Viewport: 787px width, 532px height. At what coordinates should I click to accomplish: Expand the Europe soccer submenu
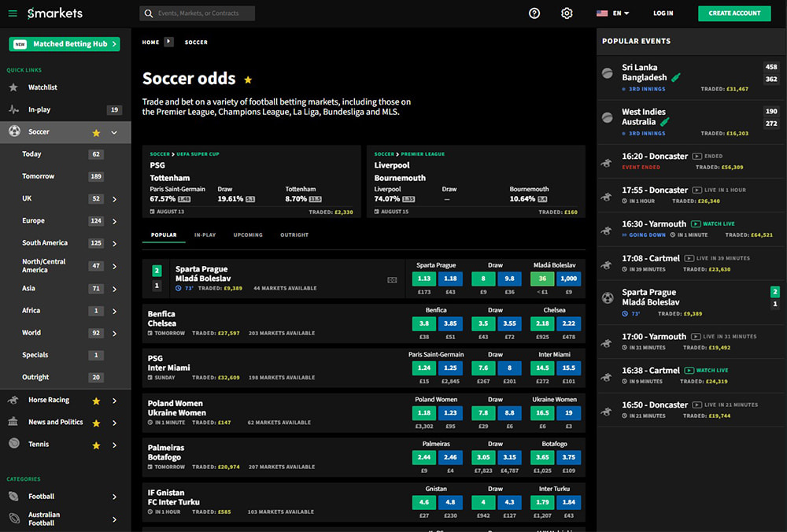pos(114,221)
